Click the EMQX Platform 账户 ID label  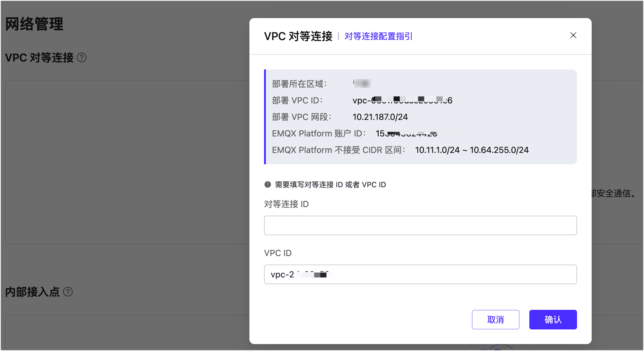tap(319, 134)
